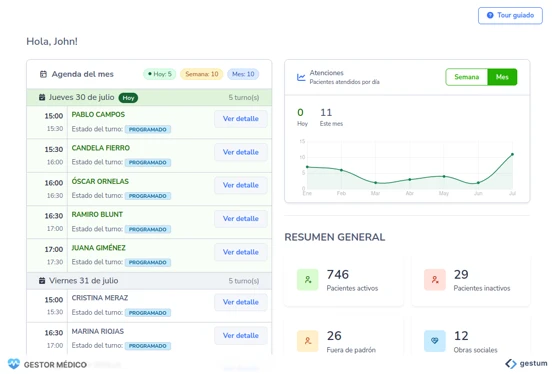The width and height of the screenshot is (557, 374).
Task: Click PROGRAMADO badge for Juana Giménez
Action: [x=148, y=262]
